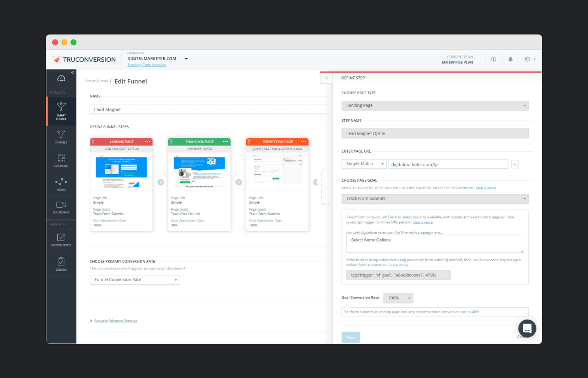Open the notifications bell
The image size is (588, 378).
click(x=510, y=59)
